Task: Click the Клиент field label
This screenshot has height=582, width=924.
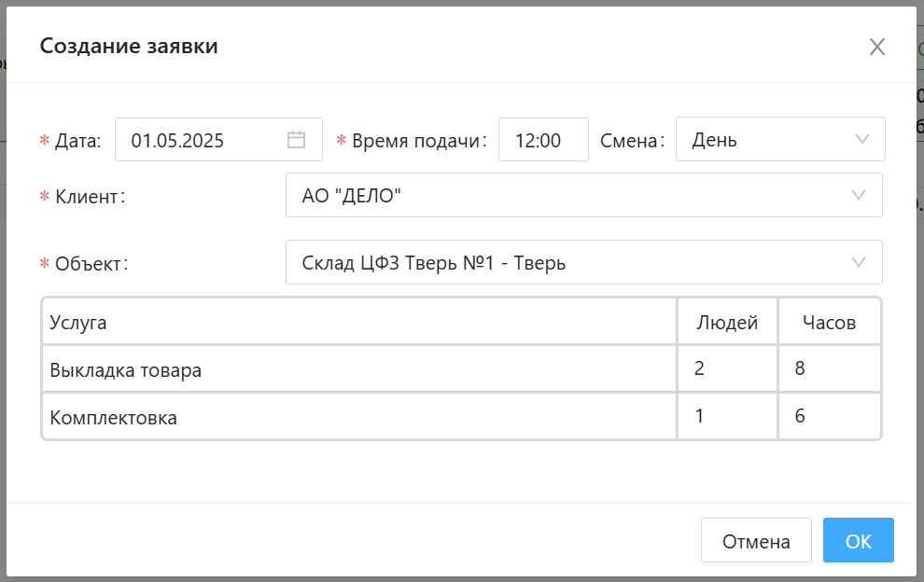Action: pos(90,197)
